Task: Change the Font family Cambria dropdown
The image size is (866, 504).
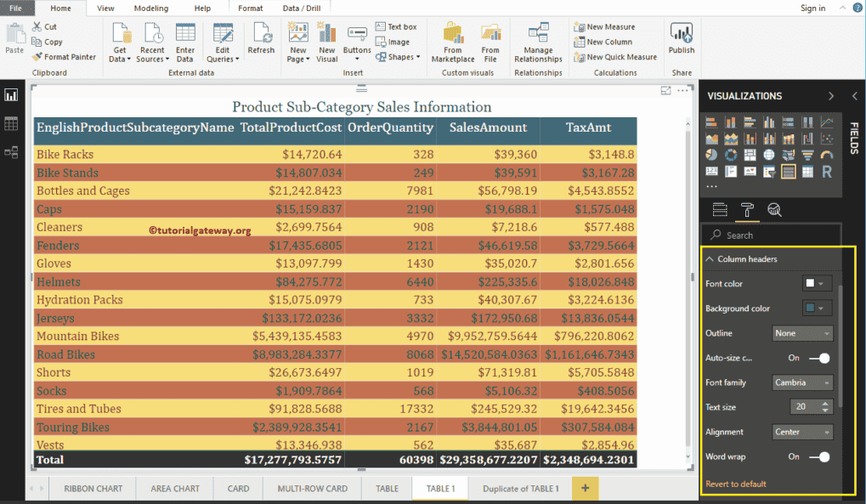Action: tap(802, 382)
